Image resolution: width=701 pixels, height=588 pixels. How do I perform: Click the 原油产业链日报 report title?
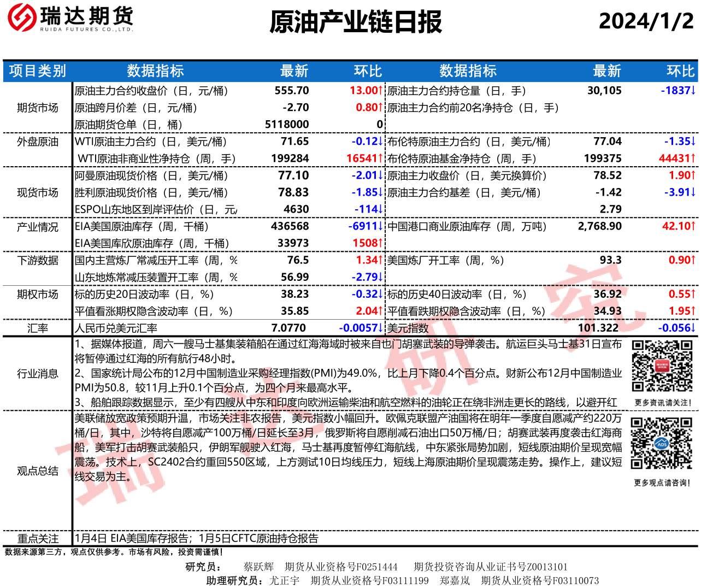(x=355, y=22)
